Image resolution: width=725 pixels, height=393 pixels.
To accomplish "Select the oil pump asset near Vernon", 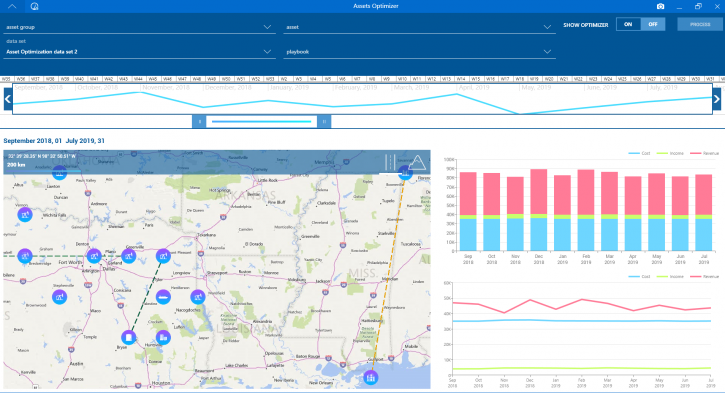I will (25, 215).
